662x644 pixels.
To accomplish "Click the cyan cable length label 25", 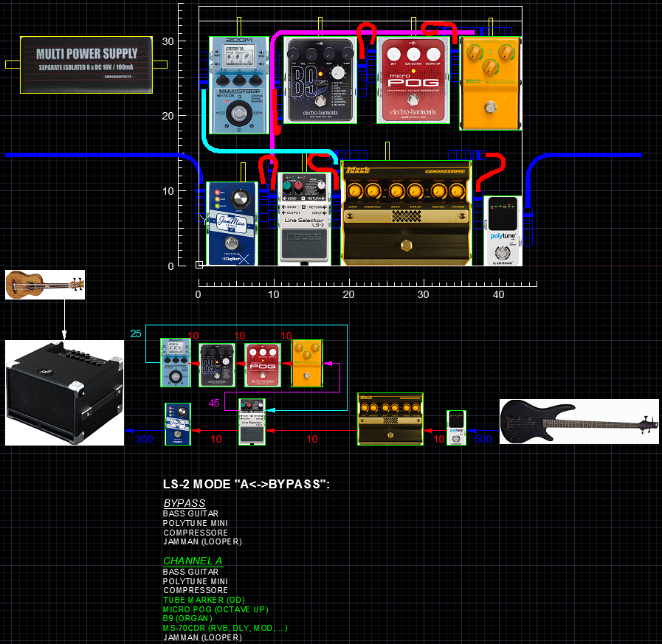I will pyautogui.click(x=136, y=333).
